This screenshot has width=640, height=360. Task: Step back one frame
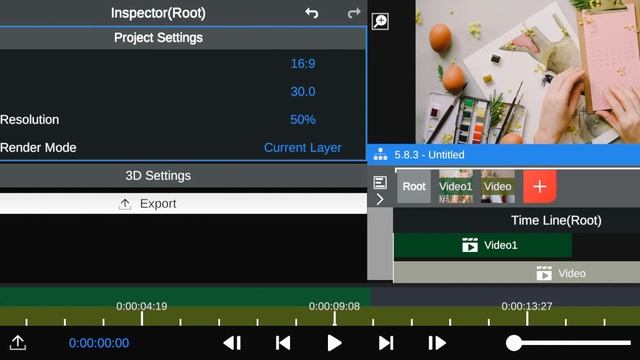232,343
